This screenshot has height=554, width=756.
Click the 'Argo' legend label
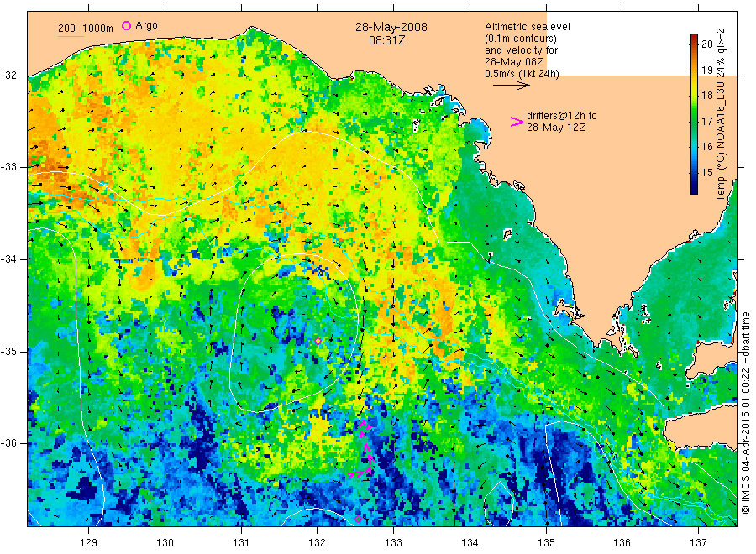pos(146,25)
